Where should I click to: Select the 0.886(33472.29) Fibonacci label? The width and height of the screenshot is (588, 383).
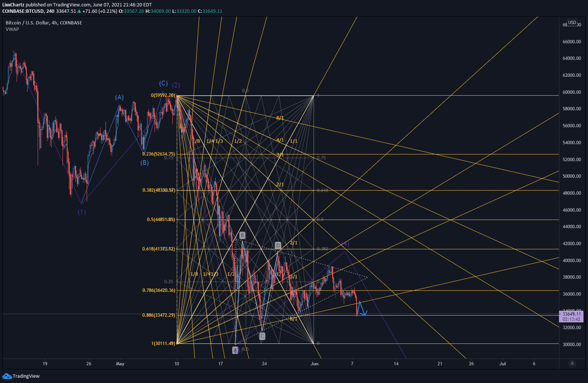click(159, 315)
